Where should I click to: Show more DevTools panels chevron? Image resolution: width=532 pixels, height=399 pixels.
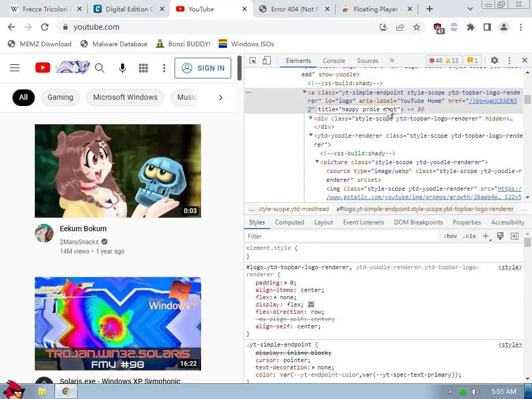[392, 60]
